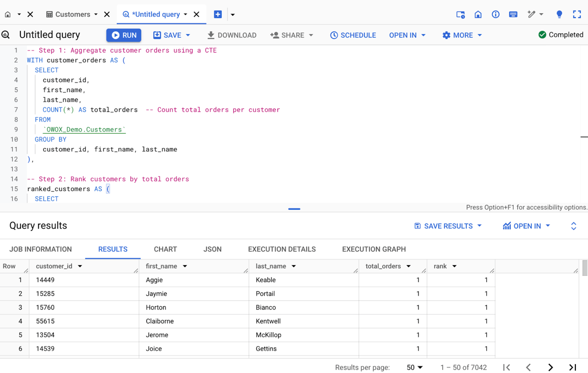
Task: Open the SHARE menu
Action: click(x=291, y=35)
